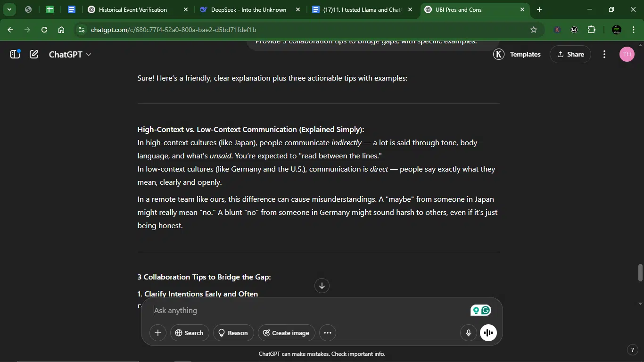This screenshot has width=644, height=362.
Task: Click the page vertical scrollbar thumb
Action: click(640, 272)
